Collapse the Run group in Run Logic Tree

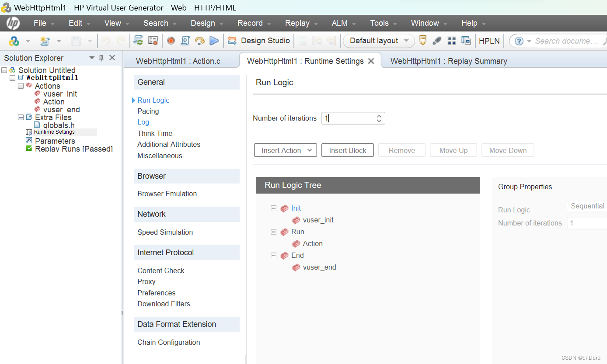pyautogui.click(x=274, y=232)
